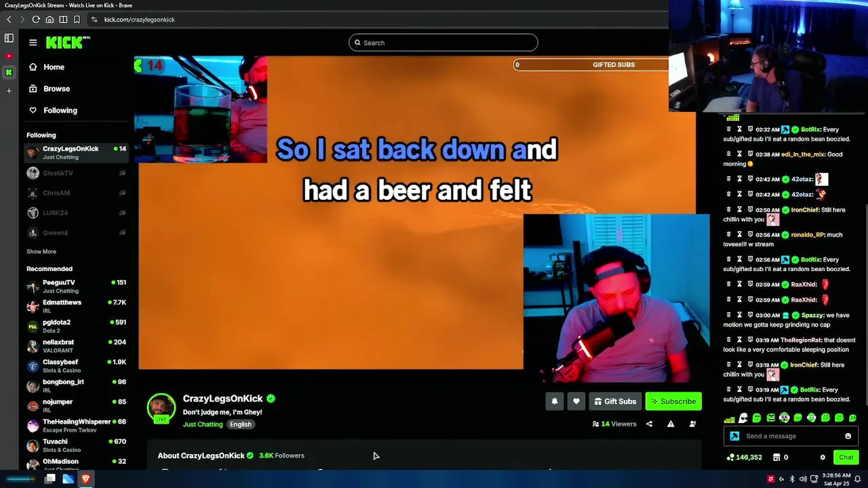Open chat settings gear
Screen dimensions: 868x488
pyautogui.click(x=823, y=457)
